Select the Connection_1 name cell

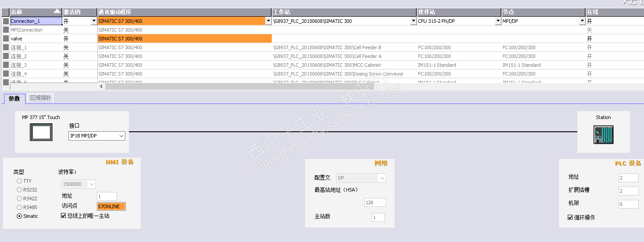[36, 21]
